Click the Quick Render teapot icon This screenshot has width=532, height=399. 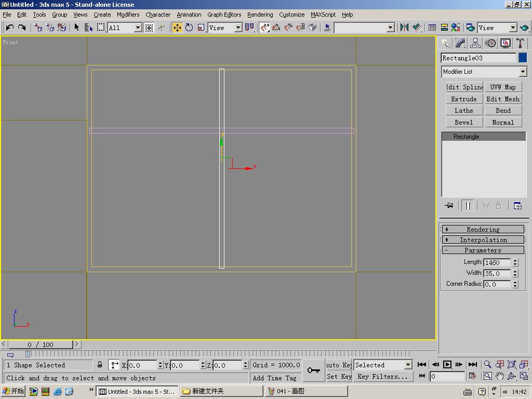[524, 28]
